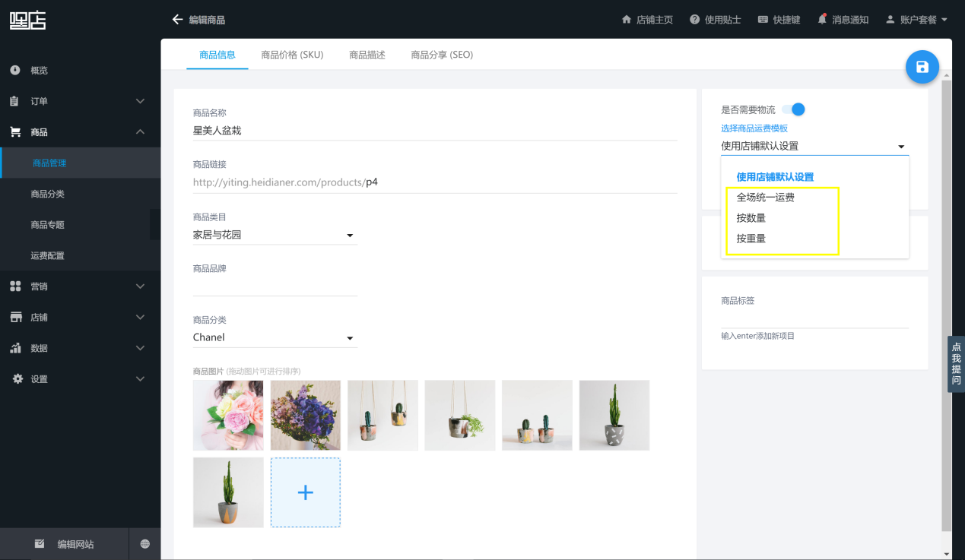Image resolution: width=965 pixels, height=560 pixels.
Task: Click the back arrow beside 编辑商品
Action: pos(177,20)
